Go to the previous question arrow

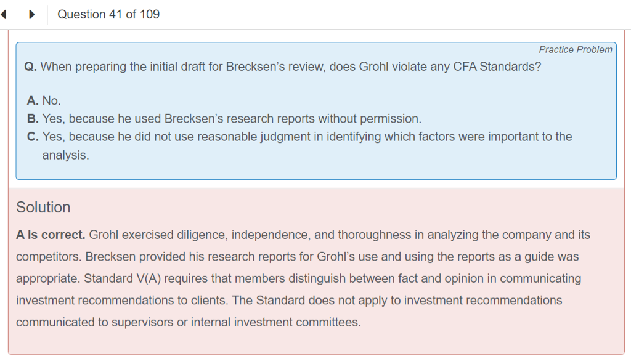pyautogui.click(x=4, y=15)
